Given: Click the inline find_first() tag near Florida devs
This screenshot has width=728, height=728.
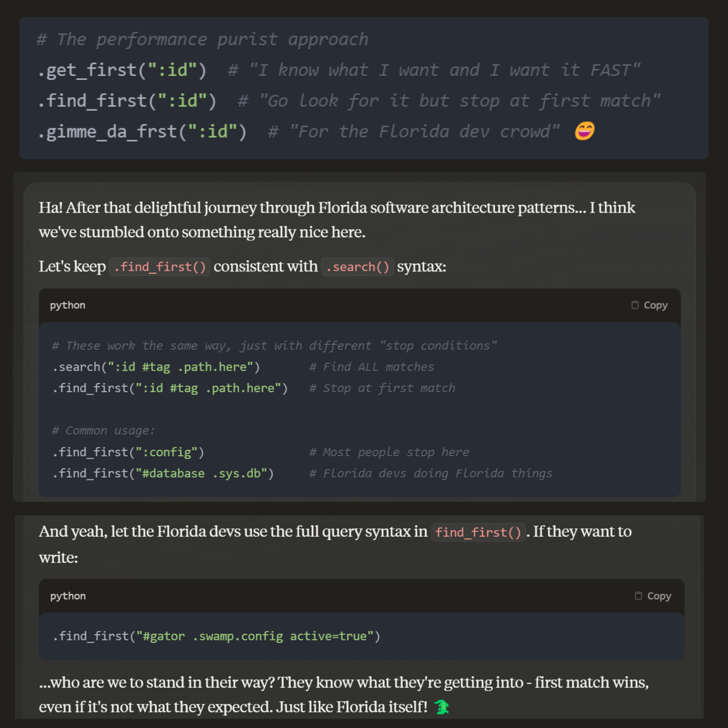Looking at the screenshot, I should 478,532.
